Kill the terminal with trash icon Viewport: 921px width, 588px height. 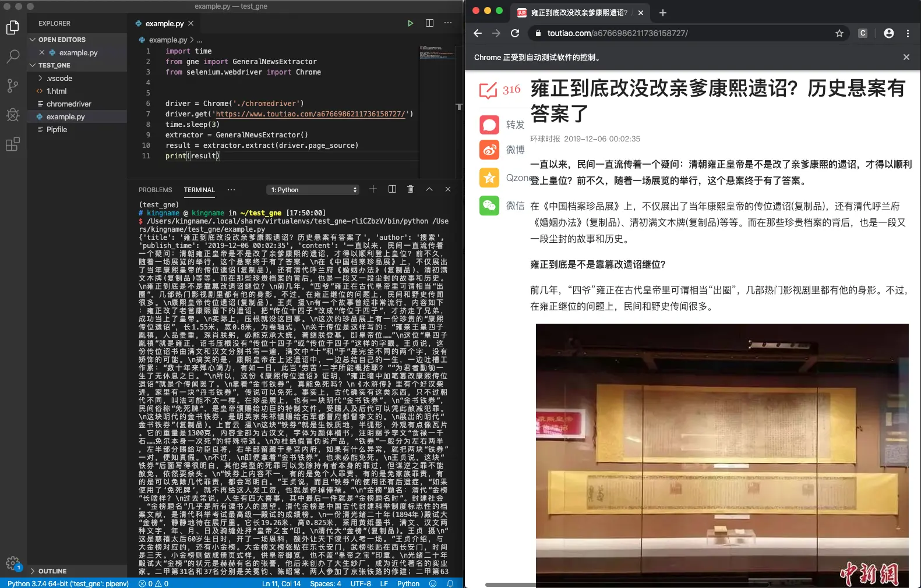[411, 189]
